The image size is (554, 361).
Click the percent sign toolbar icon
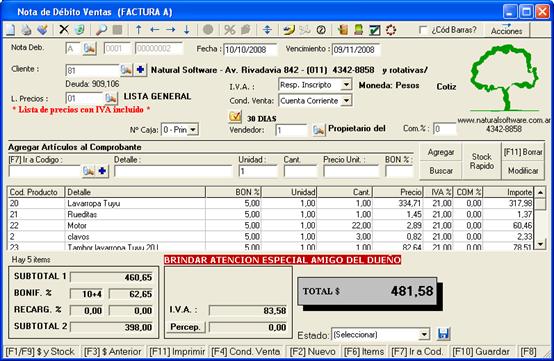(x=230, y=30)
